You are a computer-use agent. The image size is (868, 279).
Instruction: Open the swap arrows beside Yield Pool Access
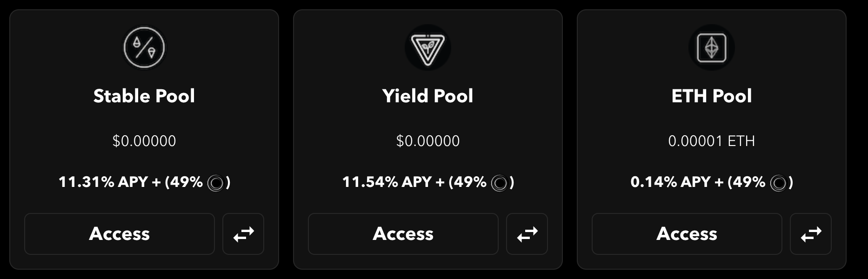[527, 234]
